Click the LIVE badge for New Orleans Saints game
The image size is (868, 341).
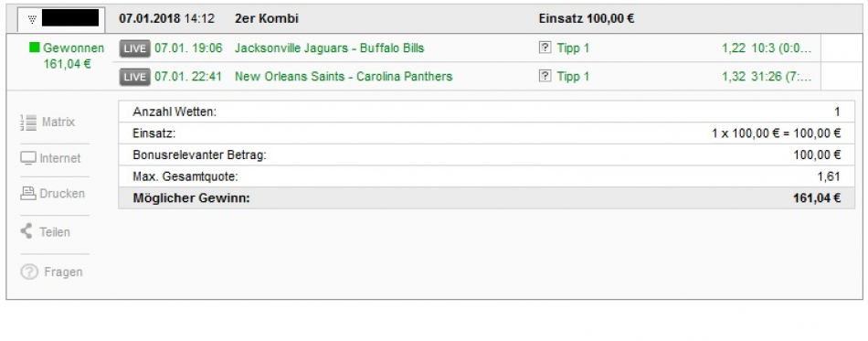(x=134, y=77)
